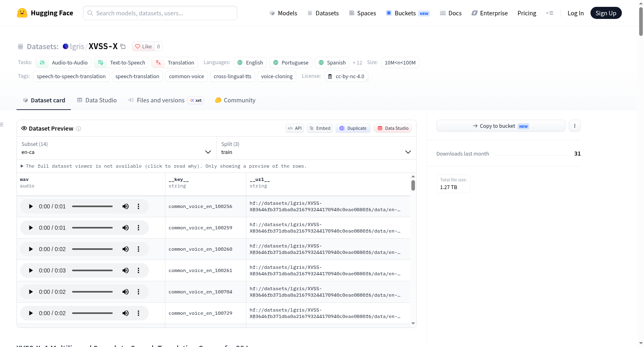Screen dimensions: 644x347
Task: Seek audio timeline for common_voice_en_100704
Action: click(x=92, y=292)
